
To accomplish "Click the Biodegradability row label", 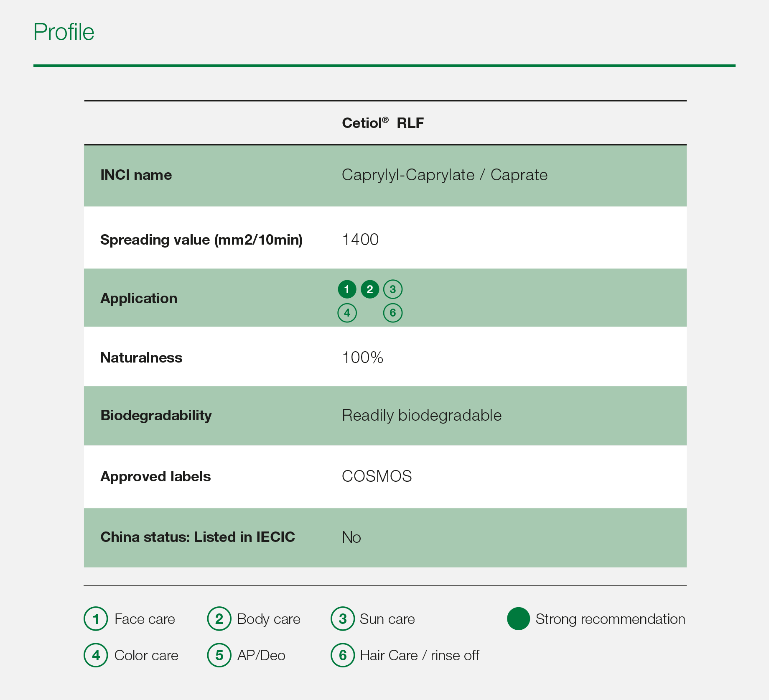I will click(x=156, y=415).
